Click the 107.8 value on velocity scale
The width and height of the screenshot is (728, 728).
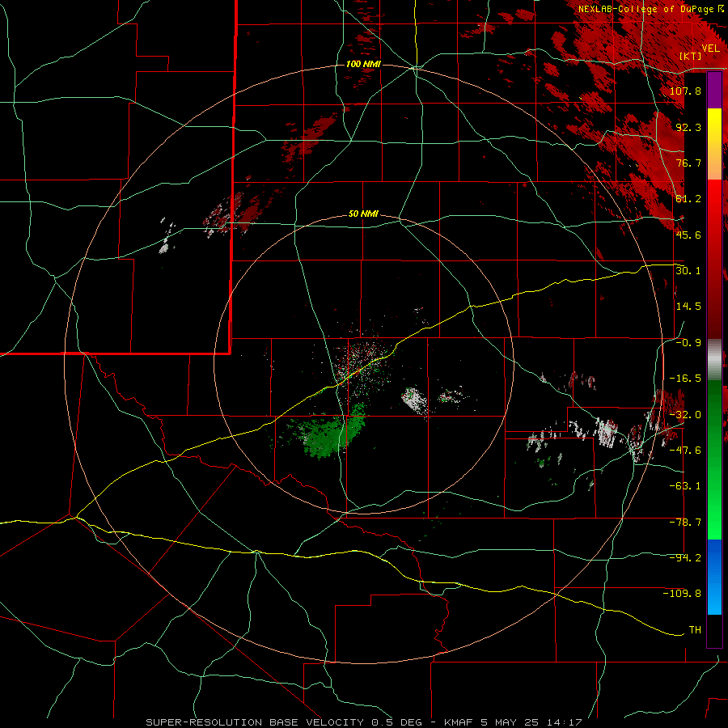tap(685, 91)
